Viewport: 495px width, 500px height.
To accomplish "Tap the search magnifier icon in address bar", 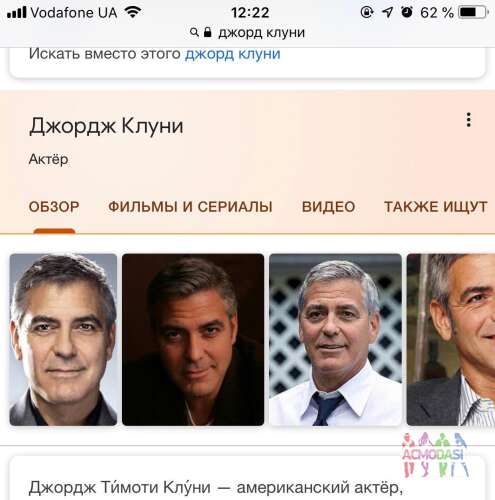I will click(194, 32).
